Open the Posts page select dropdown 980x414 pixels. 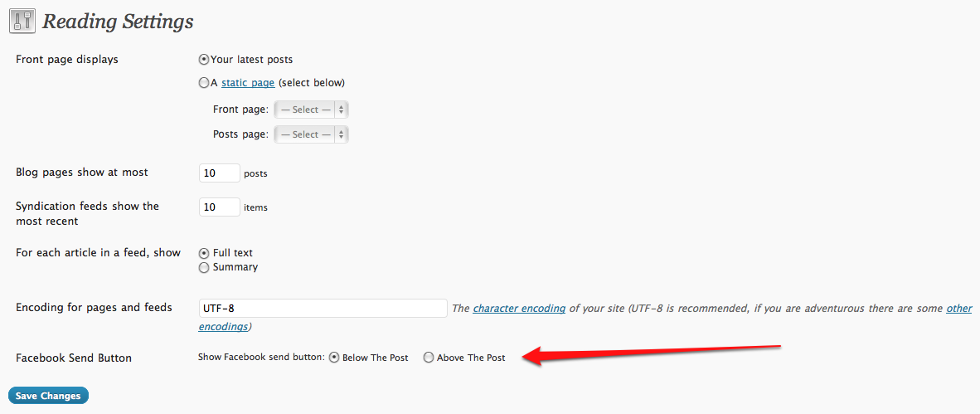pos(311,134)
